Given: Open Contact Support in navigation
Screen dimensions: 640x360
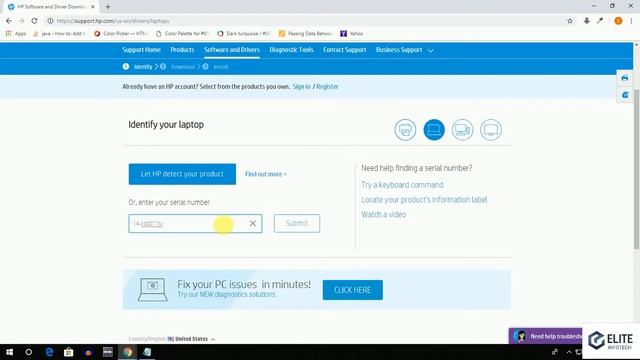Looking at the screenshot, I should point(344,50).
